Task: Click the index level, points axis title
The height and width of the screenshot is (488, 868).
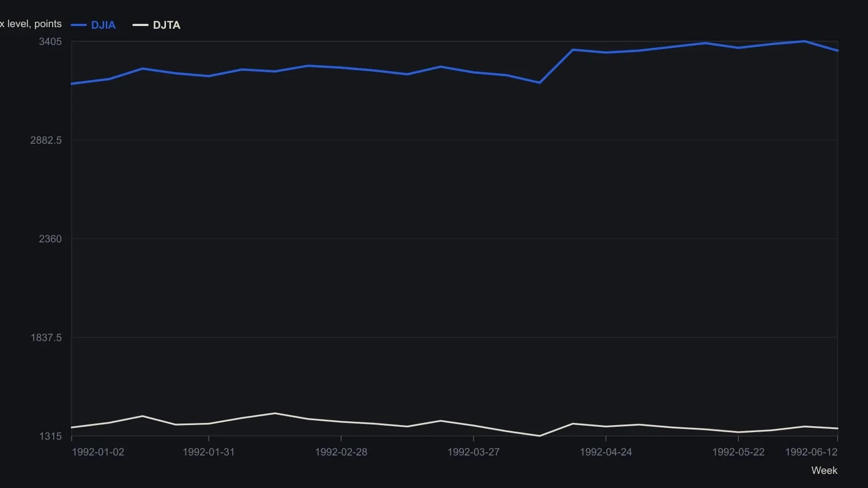Action: tap(31, 24)
